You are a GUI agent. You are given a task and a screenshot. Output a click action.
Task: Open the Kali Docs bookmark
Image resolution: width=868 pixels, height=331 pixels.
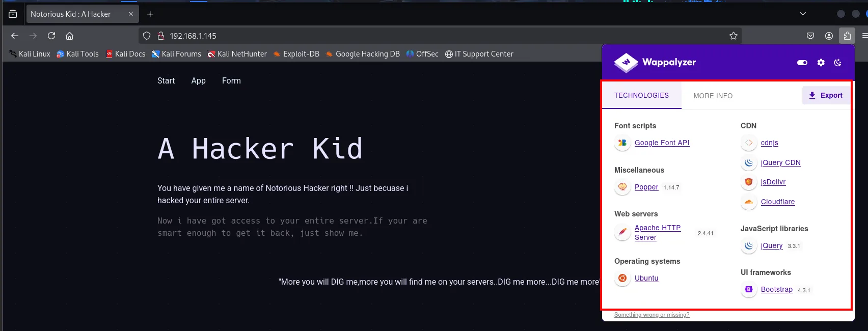pyautogui.click(x=125, y=53)
